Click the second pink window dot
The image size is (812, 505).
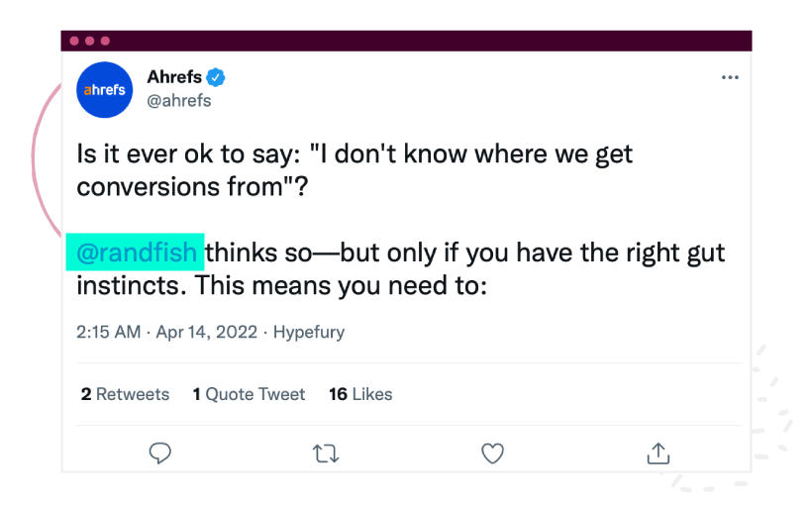89,41
